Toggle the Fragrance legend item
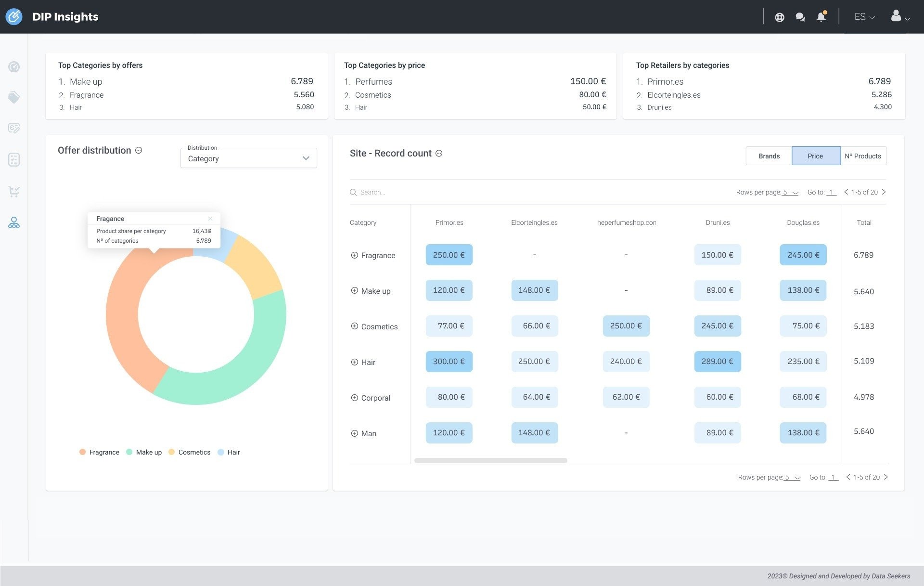This screenshot has height=586, width=924. [99, 452]
